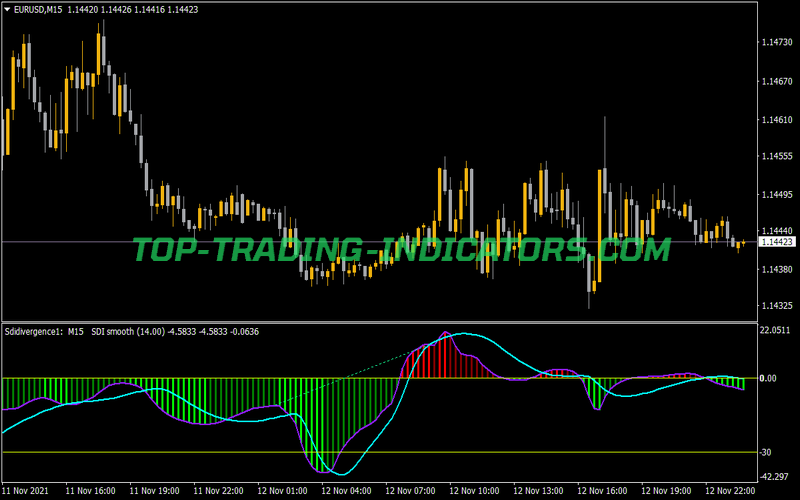Click the -42.297 indicator scale value

tap(774, 477)
